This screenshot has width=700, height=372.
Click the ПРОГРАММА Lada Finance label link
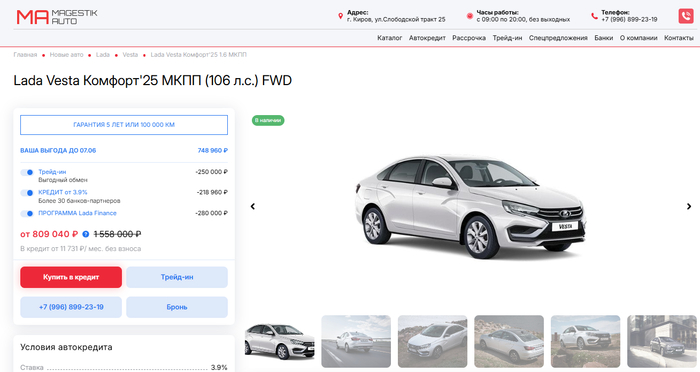coord(77,213)
